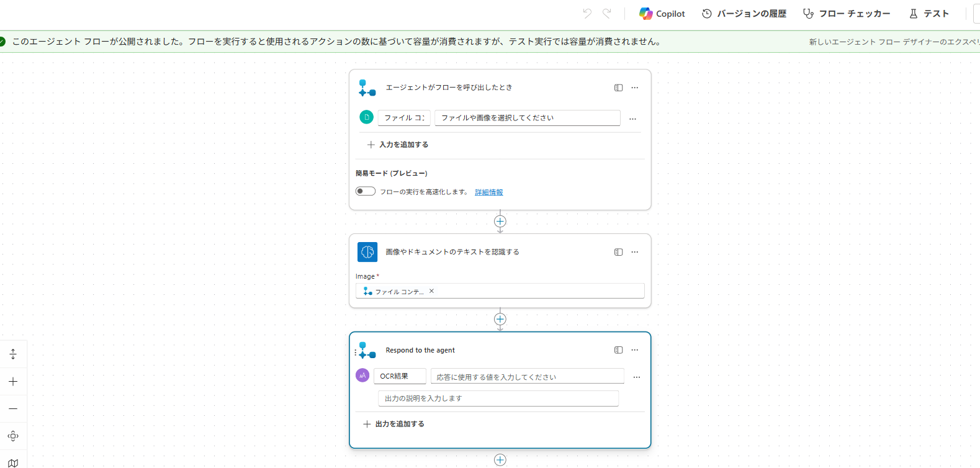Edit the ファイル コン input name field

(x=404, y=118)
